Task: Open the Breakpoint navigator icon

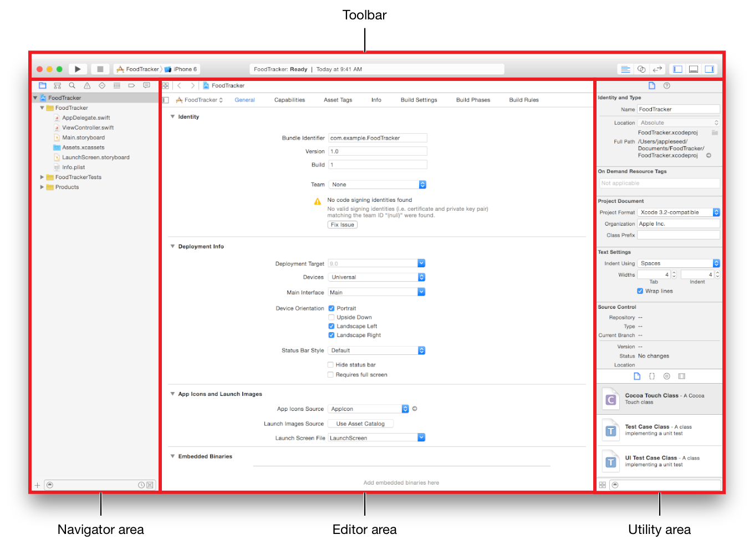Action: coord(131,85)
